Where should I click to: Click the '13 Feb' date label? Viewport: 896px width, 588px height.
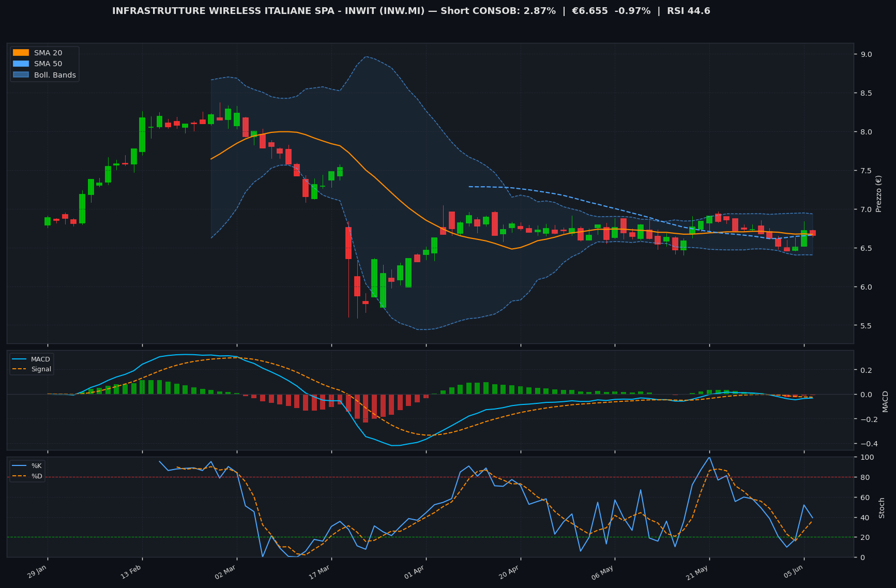point(131,572)
